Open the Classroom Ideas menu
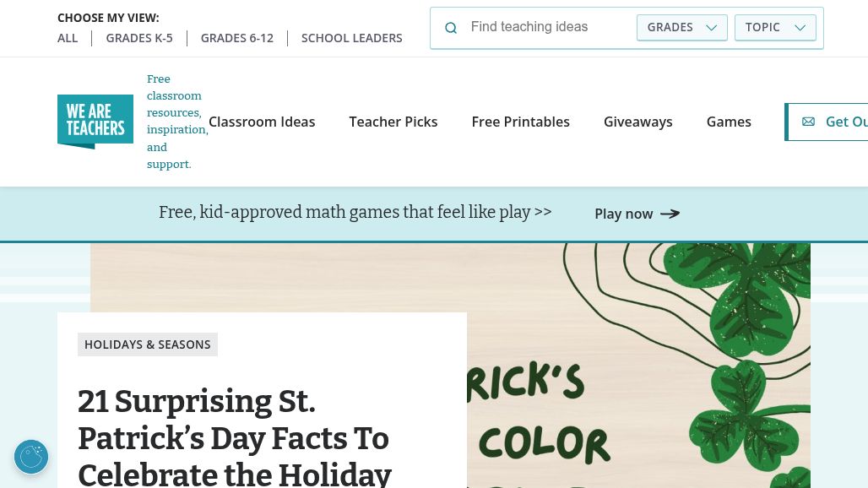This screenshot has height=488, width=868. [262, 122]
